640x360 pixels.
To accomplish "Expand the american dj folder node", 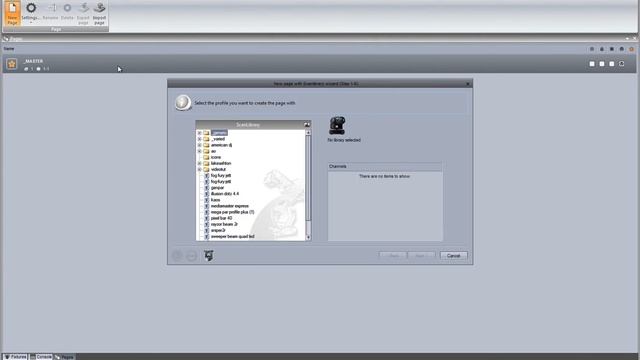I will pyautogui.click(x=199, y=145).
